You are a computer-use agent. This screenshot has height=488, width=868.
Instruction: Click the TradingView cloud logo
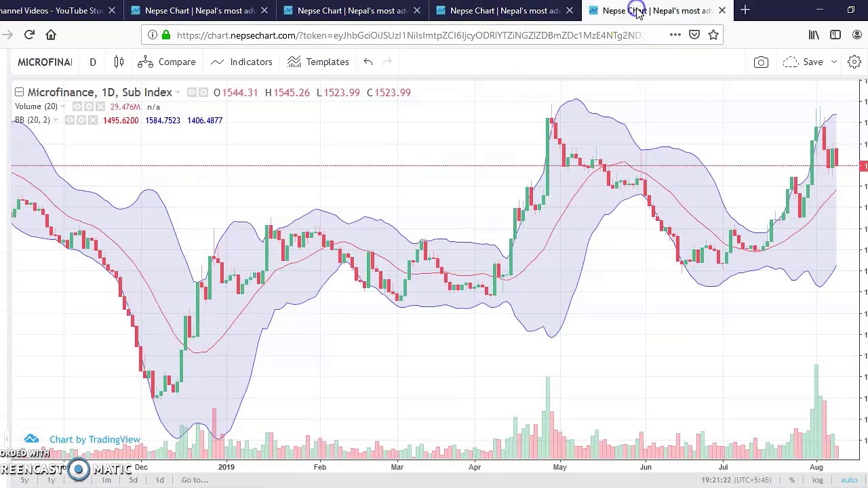click(31, 439)
